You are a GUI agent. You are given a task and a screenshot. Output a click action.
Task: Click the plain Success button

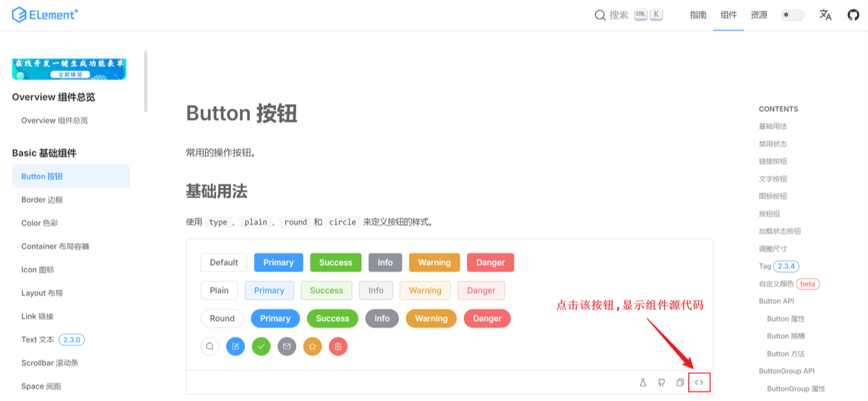(x=326, y=291)
